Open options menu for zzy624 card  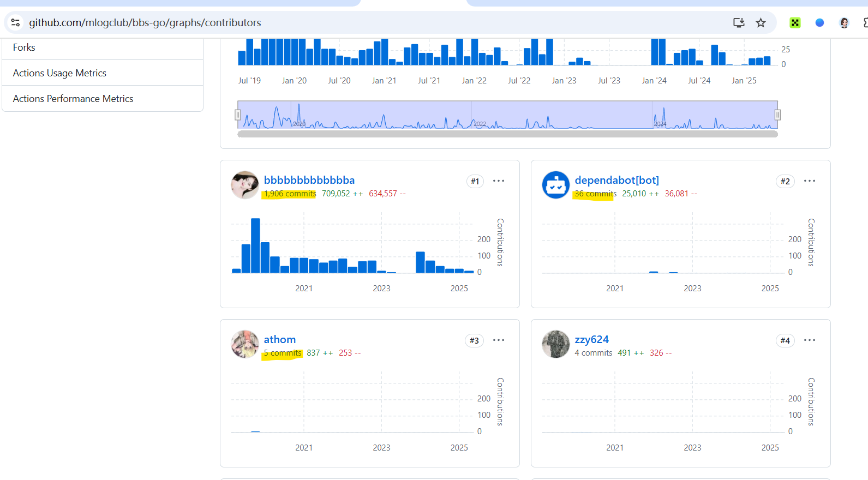(x=810, y=340)
